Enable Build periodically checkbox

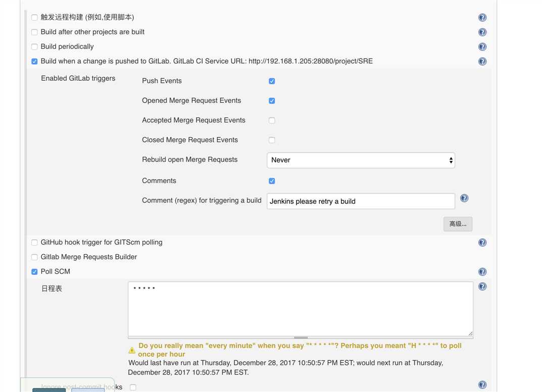34,47
